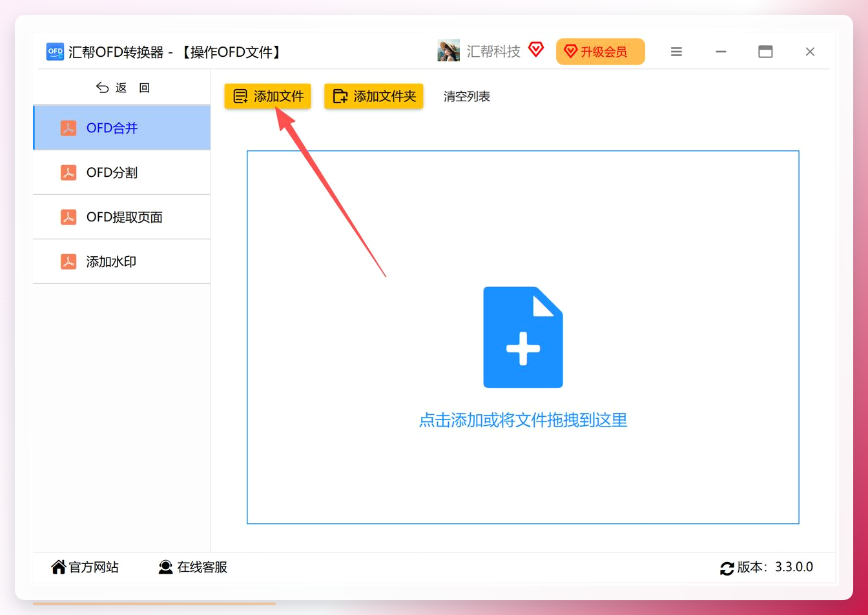
Task: Click the OFD合并 PDF-style icon
Action: (68, 128)
